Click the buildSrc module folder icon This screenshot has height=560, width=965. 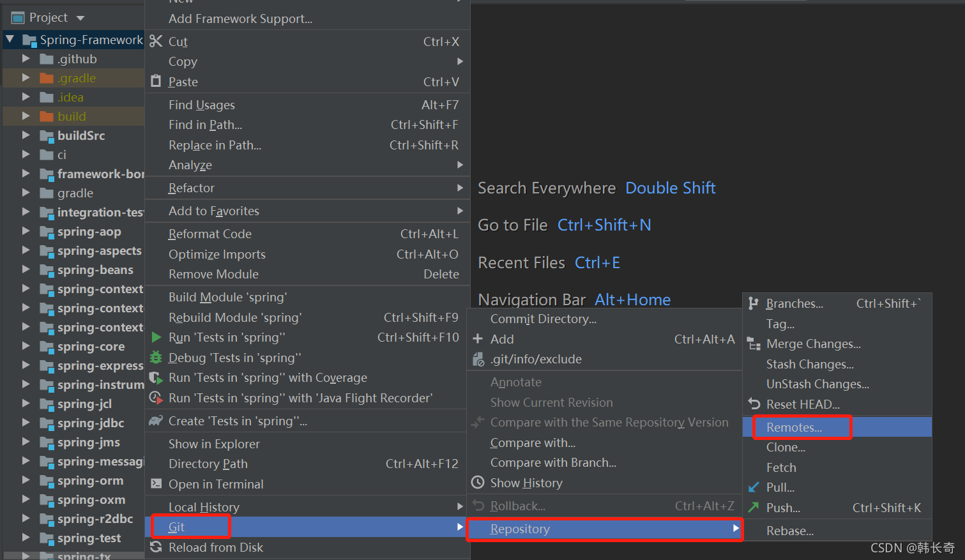coord(47,136)
